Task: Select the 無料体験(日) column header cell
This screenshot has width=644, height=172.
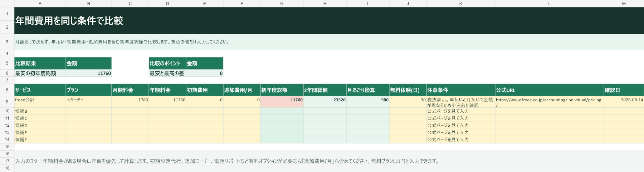Action: point(408,90)
